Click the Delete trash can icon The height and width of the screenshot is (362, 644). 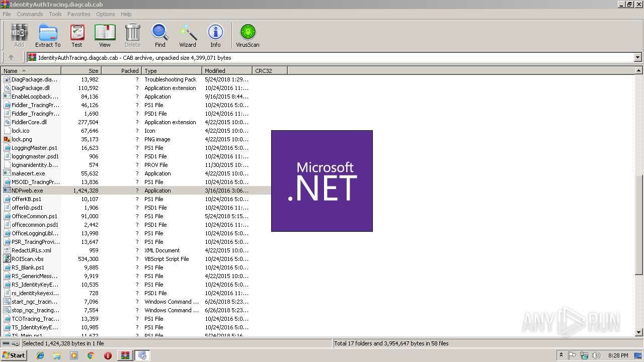[133, 35]
